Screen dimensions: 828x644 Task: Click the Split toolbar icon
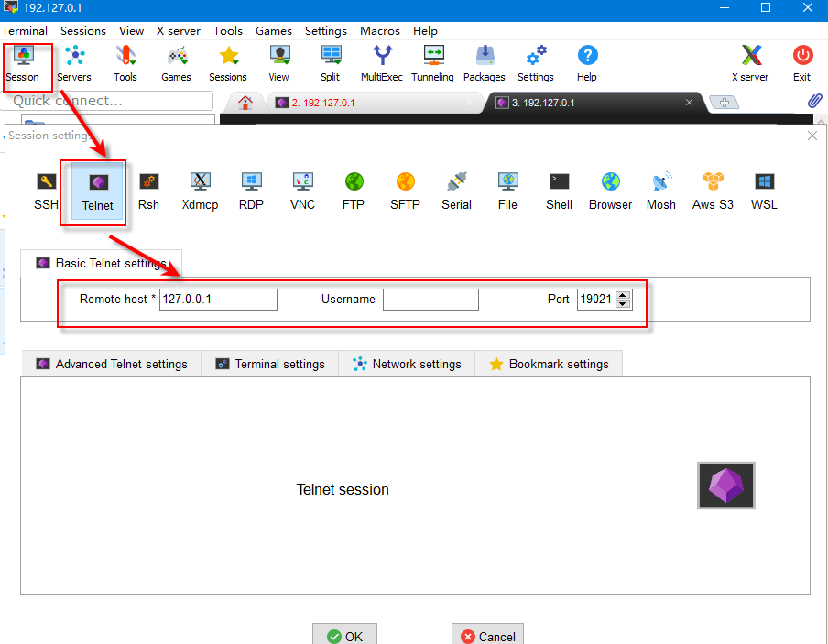point(331,64)
